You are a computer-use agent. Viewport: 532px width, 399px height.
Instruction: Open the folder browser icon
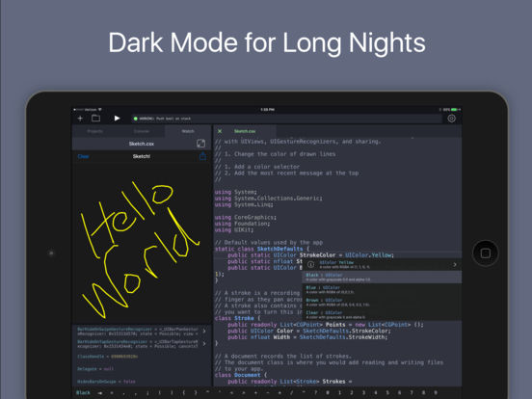coord(96,119)
